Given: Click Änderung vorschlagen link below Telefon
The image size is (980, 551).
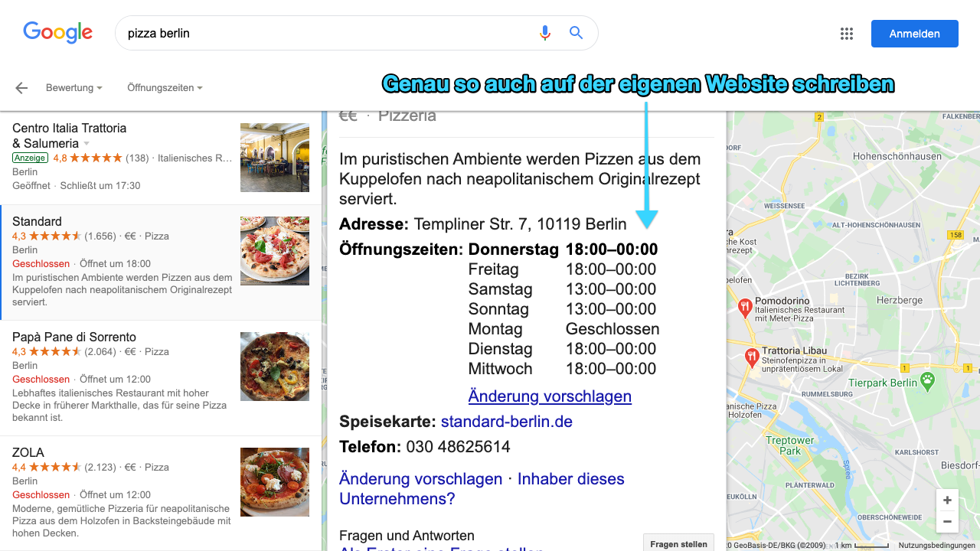Looking at the screenshot, I should (x=421, y=479).
